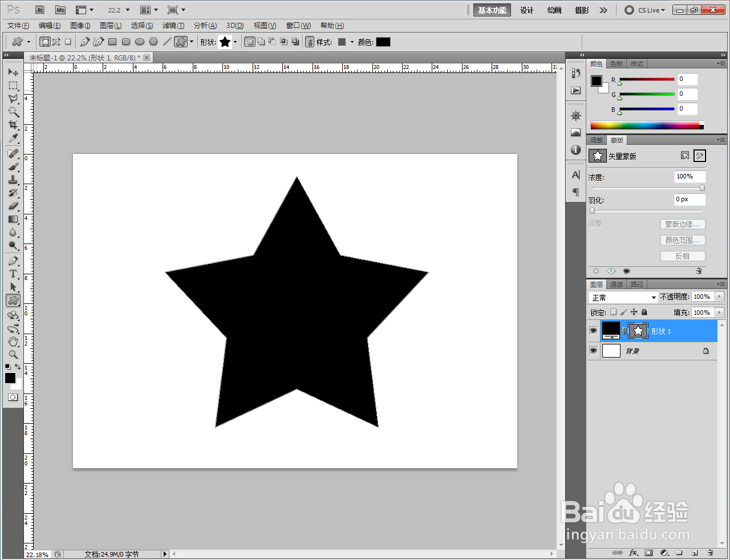Open the fill 填充 slider arrow
The width and height of the screenshot is (730, 560).
(719, 313)
